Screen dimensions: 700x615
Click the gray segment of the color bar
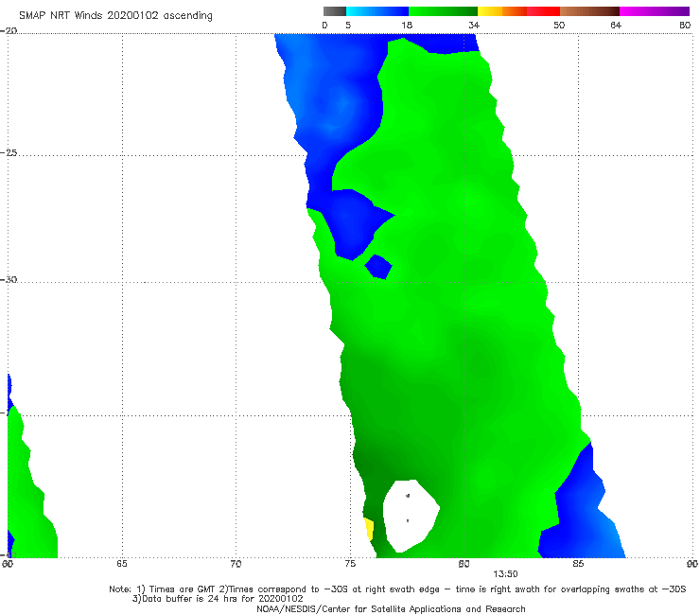click(x=335, y=11)
